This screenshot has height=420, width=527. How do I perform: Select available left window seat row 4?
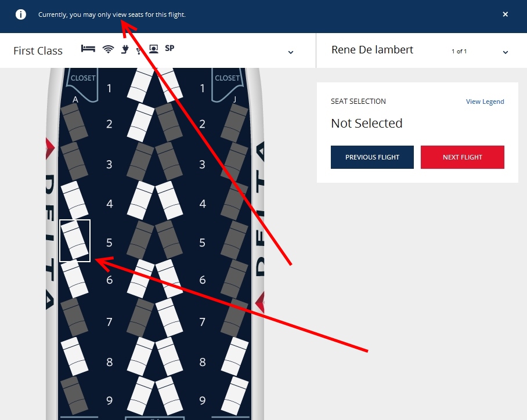pyautogui.click(x=74, y=201)
